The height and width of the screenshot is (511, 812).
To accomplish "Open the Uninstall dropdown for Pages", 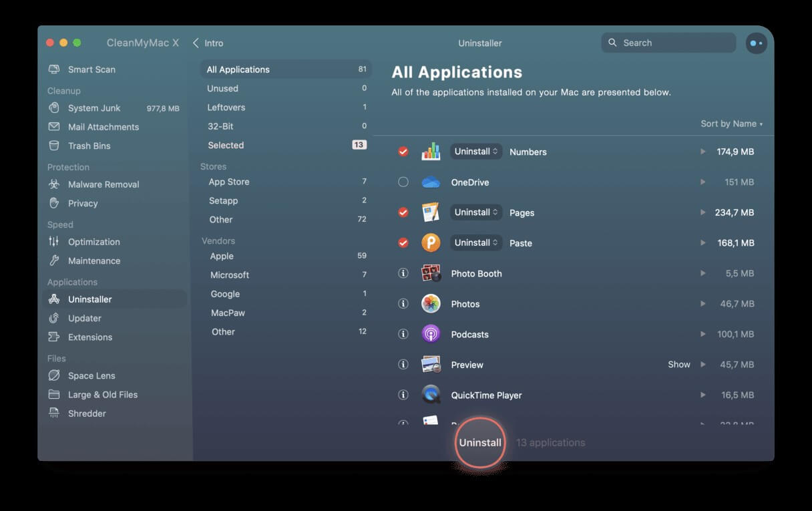I will point(476,212).
